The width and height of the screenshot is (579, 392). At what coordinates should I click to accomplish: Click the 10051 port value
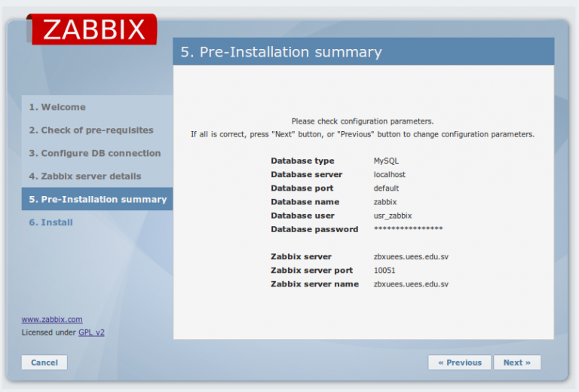(384, 270)
